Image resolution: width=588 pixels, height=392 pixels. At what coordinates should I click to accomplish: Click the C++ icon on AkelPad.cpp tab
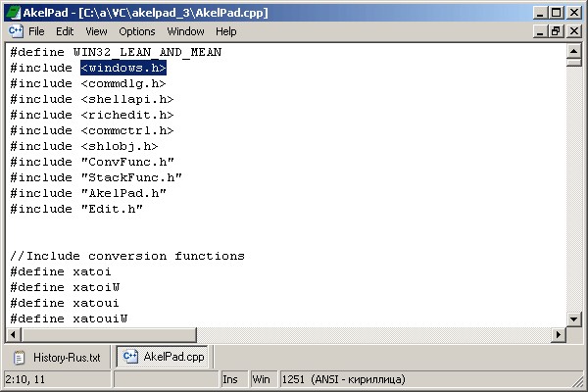click(x=130, y=356)
